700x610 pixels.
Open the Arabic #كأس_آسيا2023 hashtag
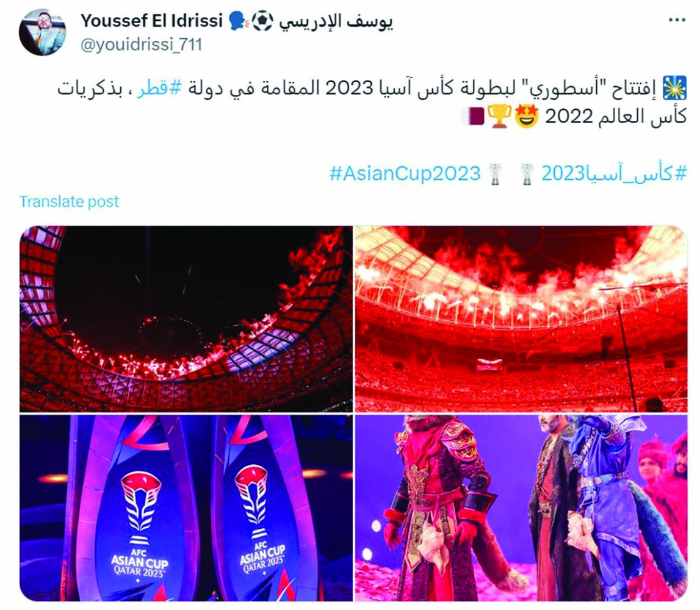[x=614, y=173]
